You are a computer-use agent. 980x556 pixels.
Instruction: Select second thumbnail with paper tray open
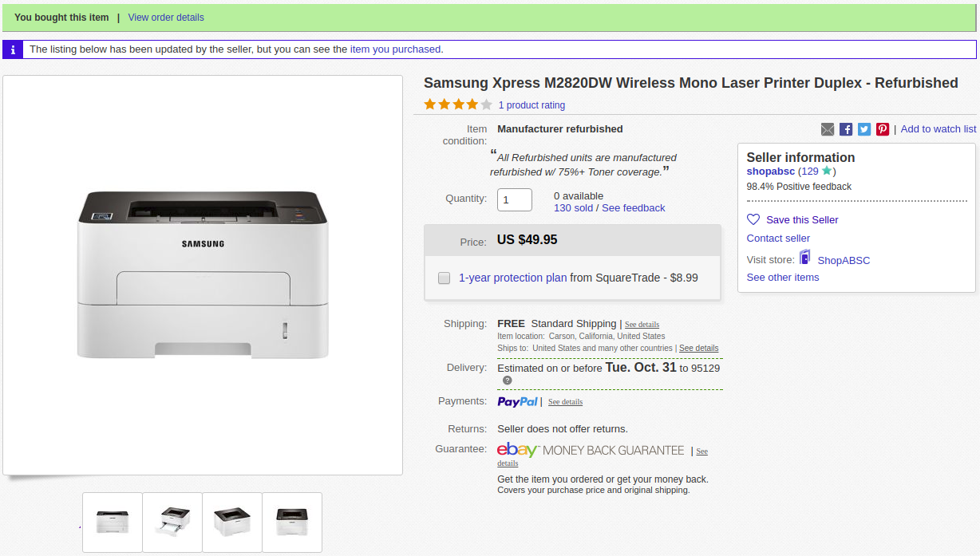[x=172, y=522]
